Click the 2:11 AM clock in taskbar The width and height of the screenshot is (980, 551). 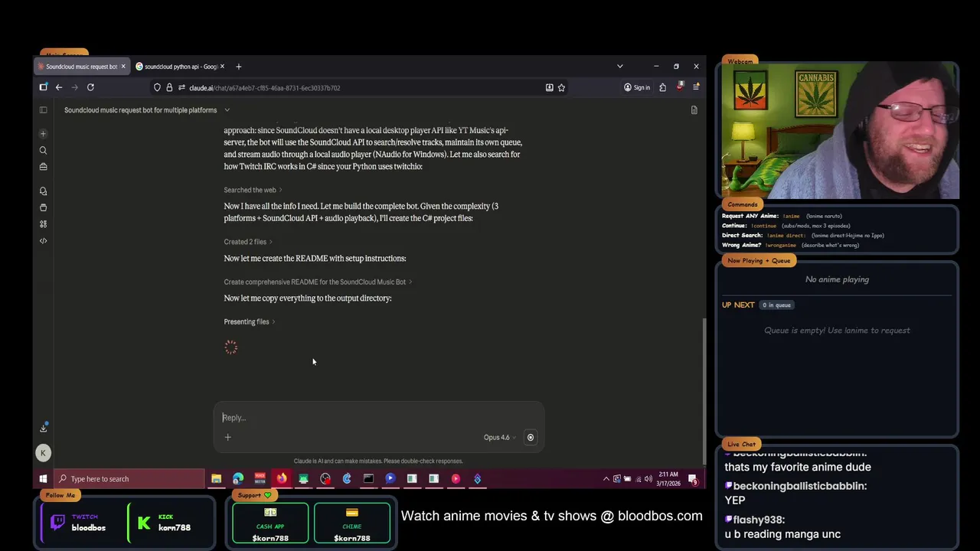point(668,479)
